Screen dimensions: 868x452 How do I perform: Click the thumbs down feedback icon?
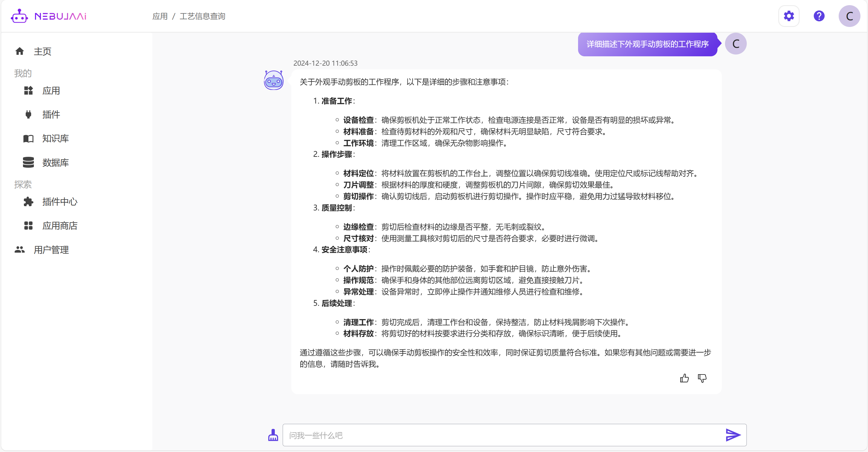(702, 378)
